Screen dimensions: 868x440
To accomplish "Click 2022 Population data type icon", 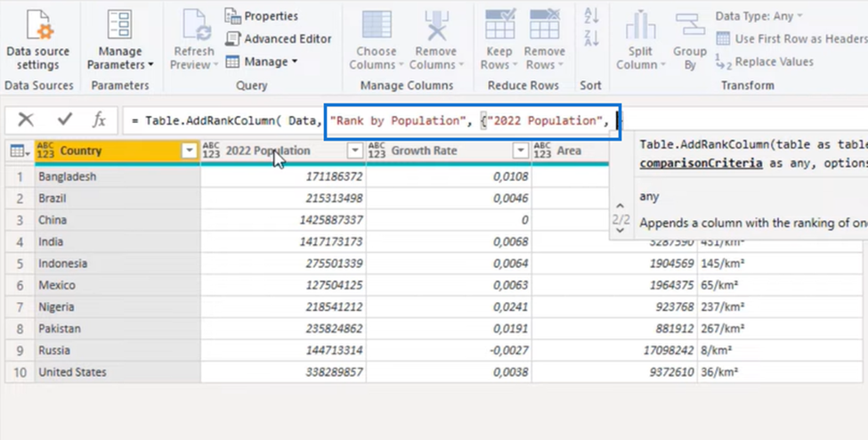I will point(211,151).
